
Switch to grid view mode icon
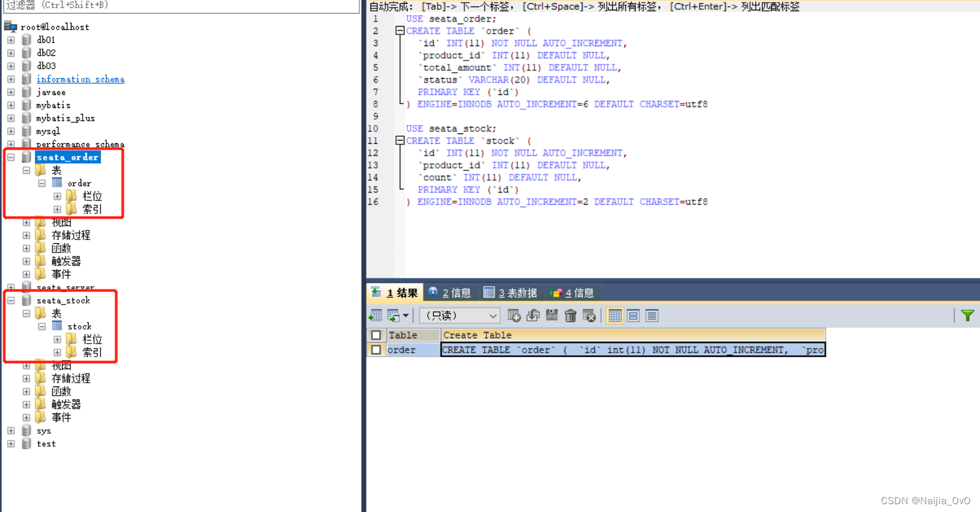[615, 316]
